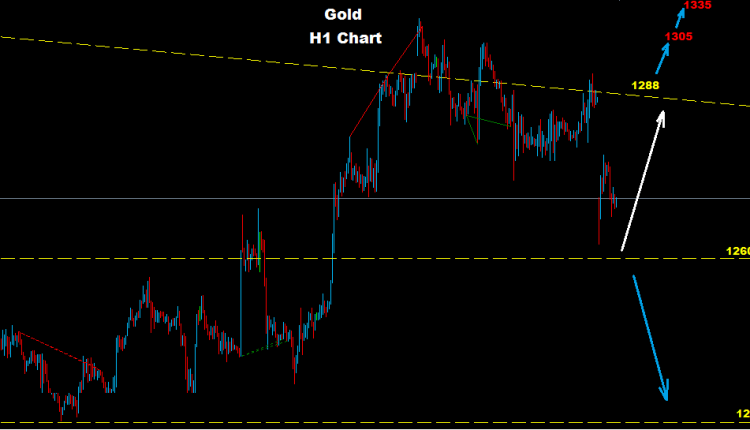Select the 1305 target label

(679, 36)
